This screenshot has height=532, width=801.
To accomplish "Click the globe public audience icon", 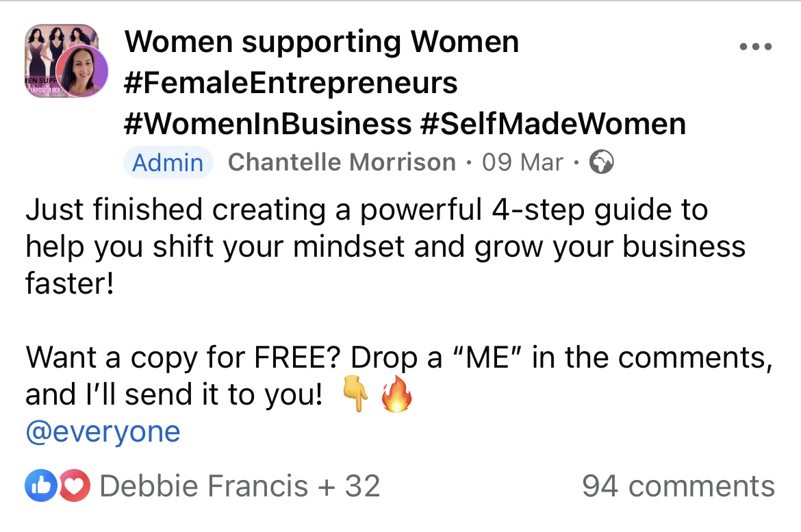I will coord(601,162).
